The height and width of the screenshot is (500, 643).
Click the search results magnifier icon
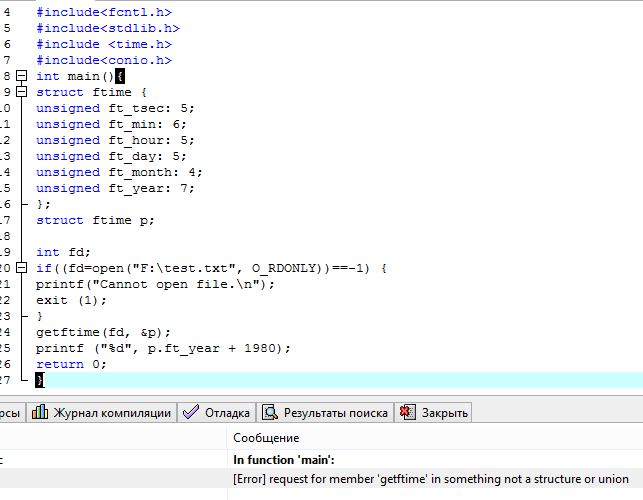270,413
